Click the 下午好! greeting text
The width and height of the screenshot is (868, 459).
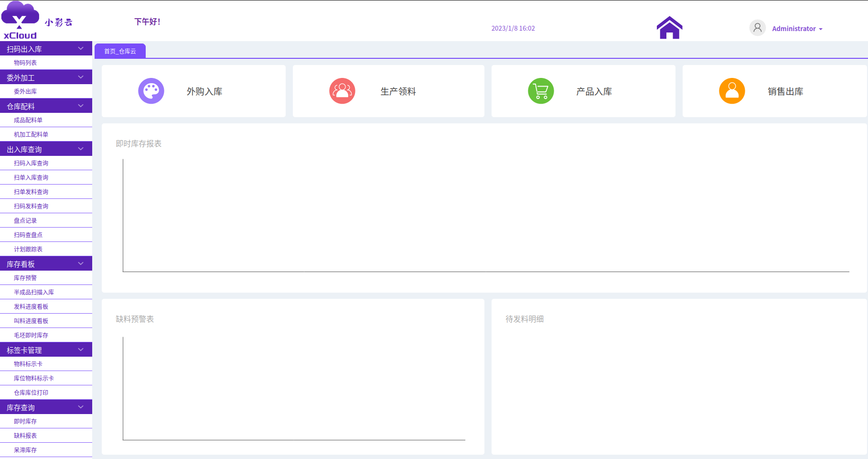(x=147, y=22)
